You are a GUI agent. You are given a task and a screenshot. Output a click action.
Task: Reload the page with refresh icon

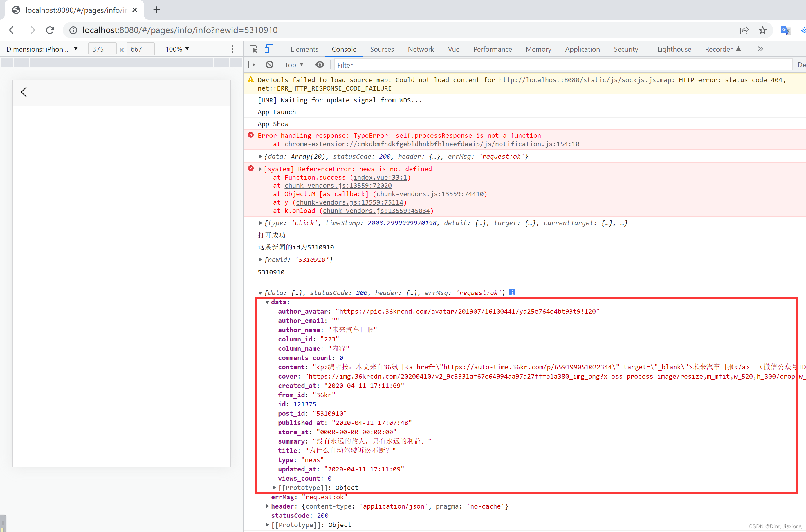(x=50, y=30)
